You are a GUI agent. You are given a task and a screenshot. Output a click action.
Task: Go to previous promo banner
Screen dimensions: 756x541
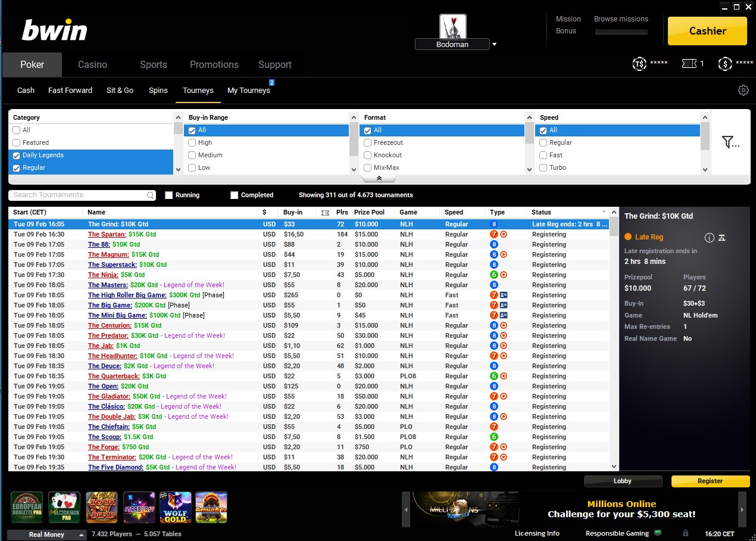point(406,510)
